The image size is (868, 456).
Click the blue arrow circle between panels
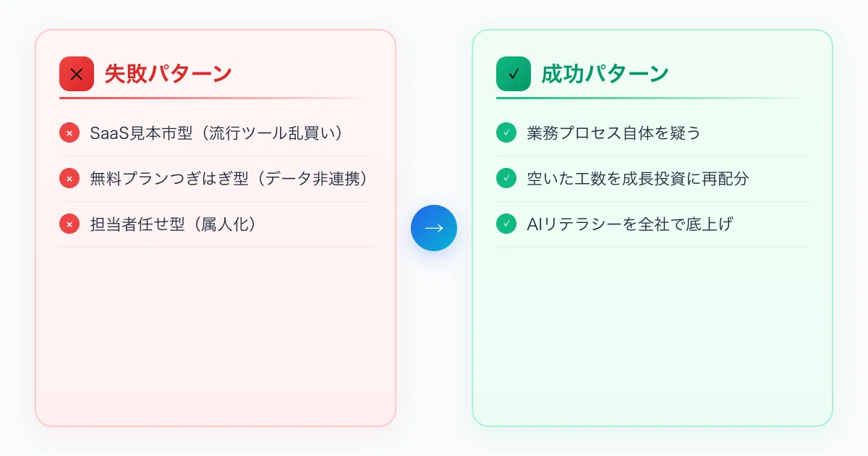click(434, 228)
